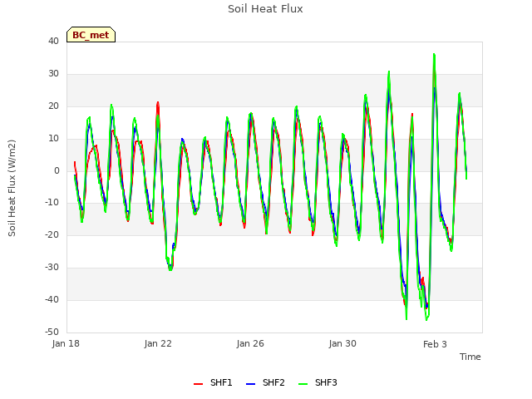The width and height of the screenshot is (532, 399).
Task: Click the green SHF3 legend swatch
Action: [303, 384]
